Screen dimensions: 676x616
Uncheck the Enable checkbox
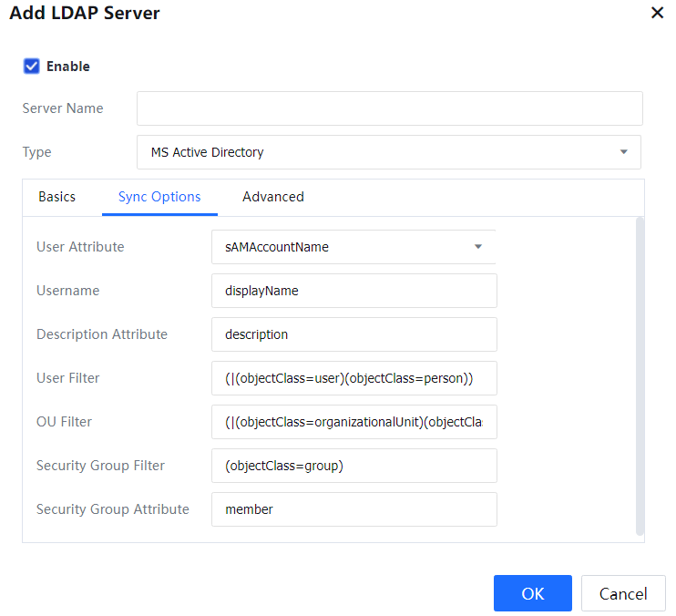tap(32, 66)
